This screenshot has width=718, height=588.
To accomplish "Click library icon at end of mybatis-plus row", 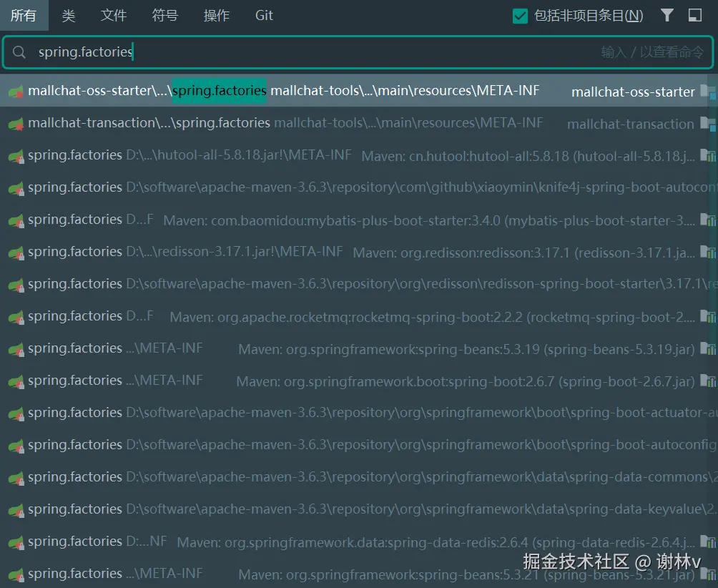I will pos(707,220).
